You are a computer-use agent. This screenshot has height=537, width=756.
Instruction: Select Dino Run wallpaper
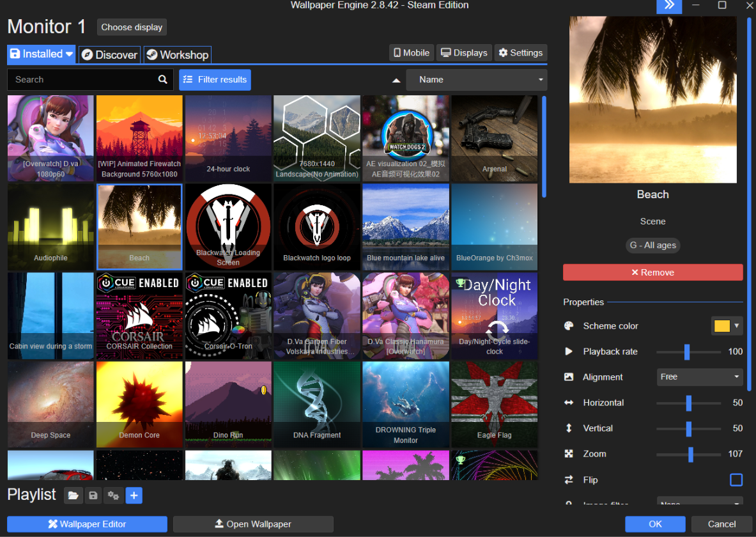[x=228, y=405]
